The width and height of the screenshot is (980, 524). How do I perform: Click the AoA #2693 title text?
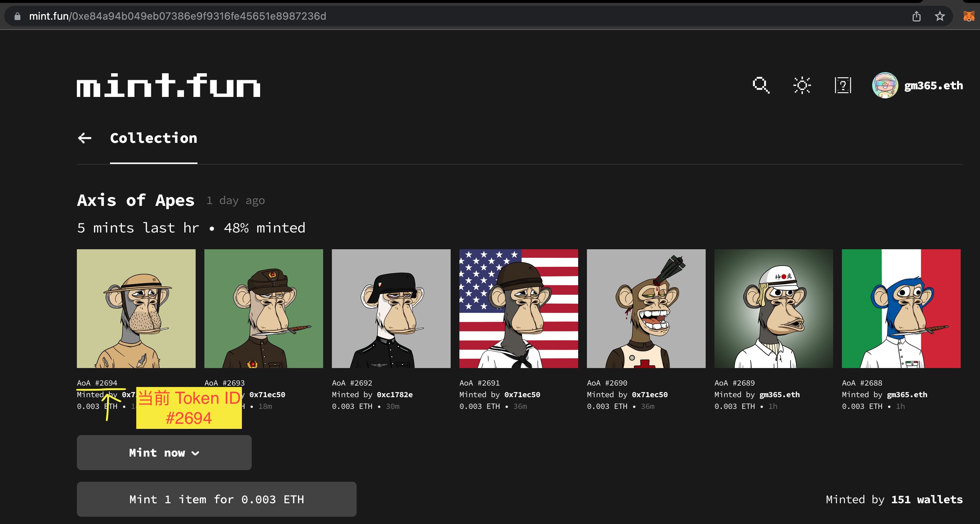pyautogui.click(x=224, y=383)
